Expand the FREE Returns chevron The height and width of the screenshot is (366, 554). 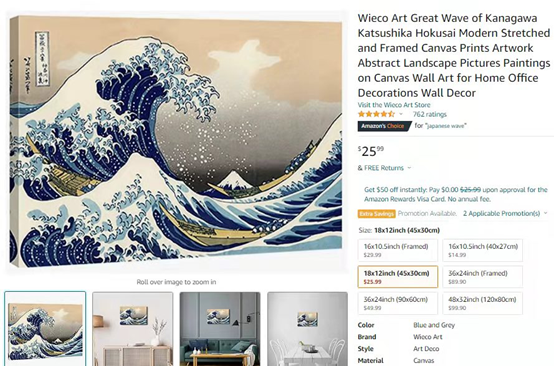point(409,168)
